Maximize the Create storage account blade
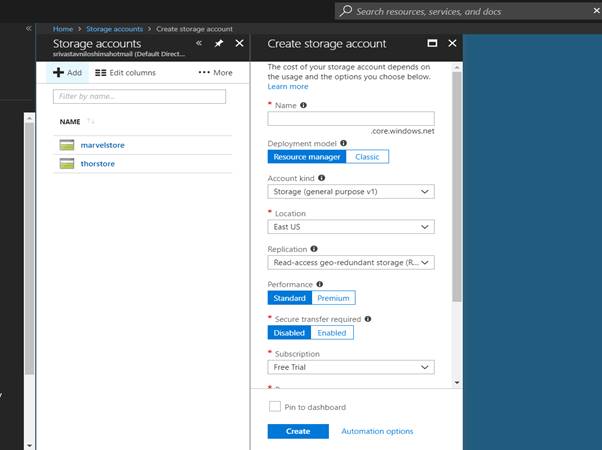 click(432, 43)
